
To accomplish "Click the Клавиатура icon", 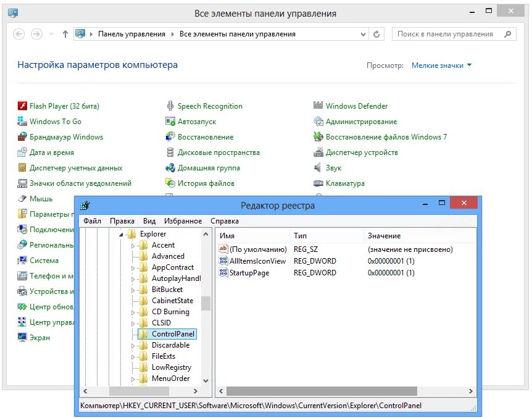I will coord(318,183).
